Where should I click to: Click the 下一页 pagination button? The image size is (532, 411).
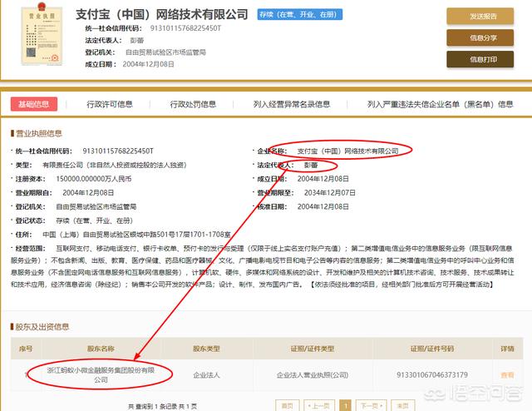(x=372, y=405)
